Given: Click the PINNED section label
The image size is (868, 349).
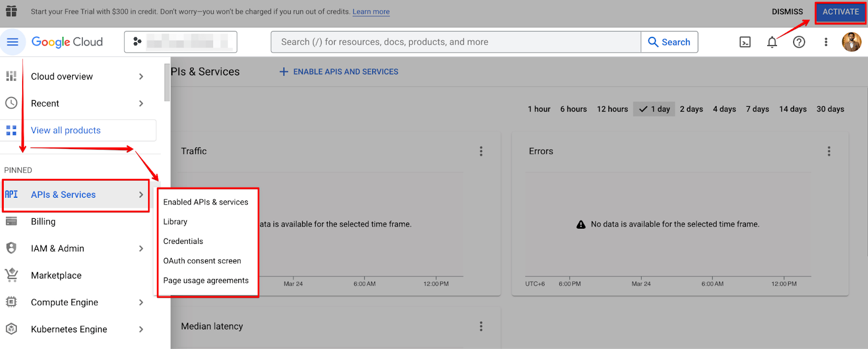Looking at the screenshot, I should click(18, 170).
